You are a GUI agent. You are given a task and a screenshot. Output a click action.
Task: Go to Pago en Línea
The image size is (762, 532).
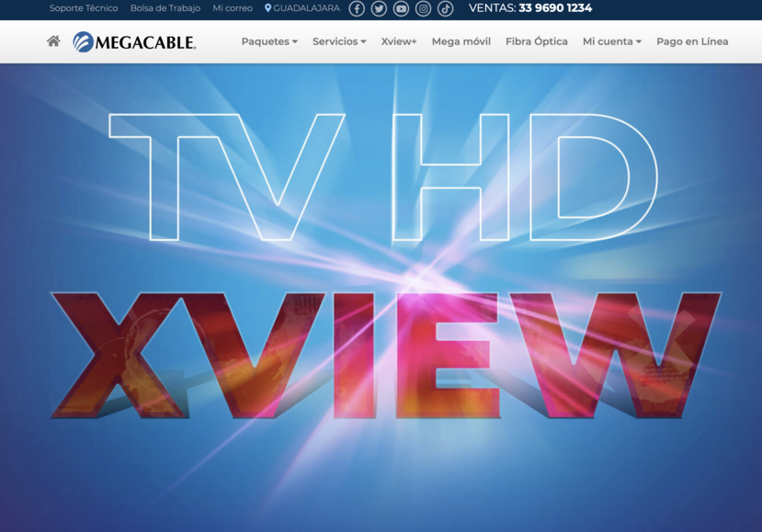692,41
